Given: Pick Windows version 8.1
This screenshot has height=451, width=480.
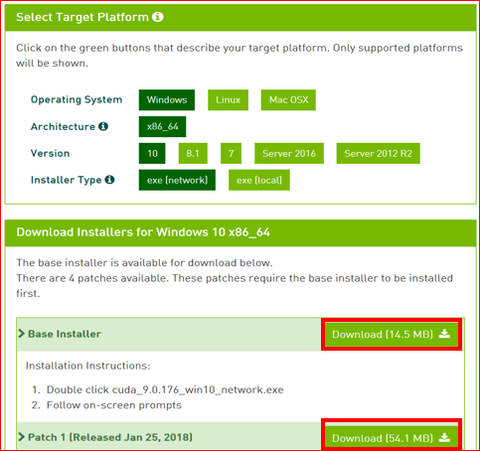Looking at the screenshot, I should [193, 153].
